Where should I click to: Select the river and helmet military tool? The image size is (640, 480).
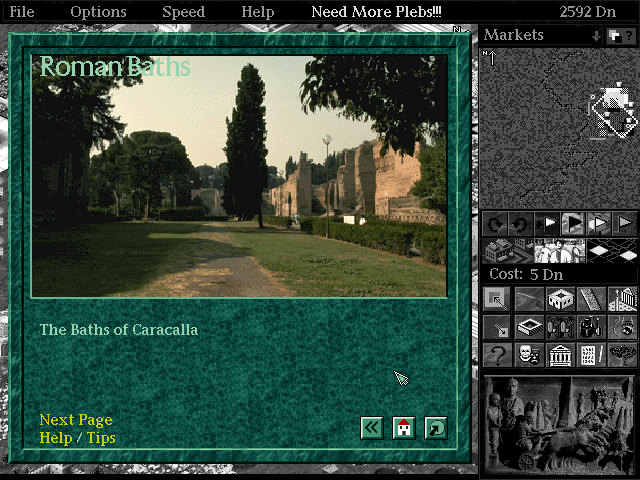pos(622,327)
